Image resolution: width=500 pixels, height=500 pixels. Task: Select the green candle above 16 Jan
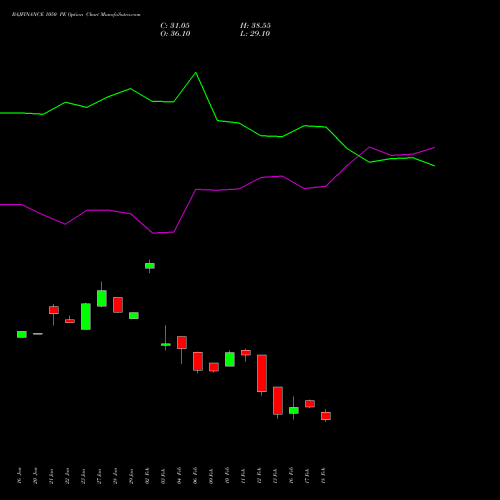[x=22, y=334]
